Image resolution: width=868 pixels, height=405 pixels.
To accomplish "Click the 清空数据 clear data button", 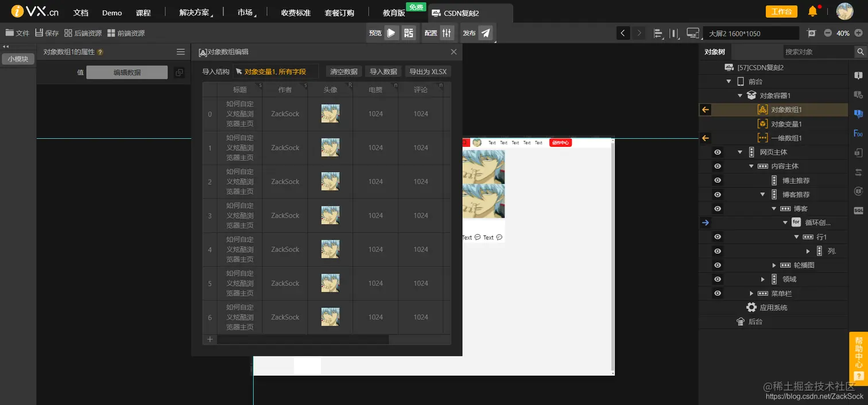I will pos(343,71).
